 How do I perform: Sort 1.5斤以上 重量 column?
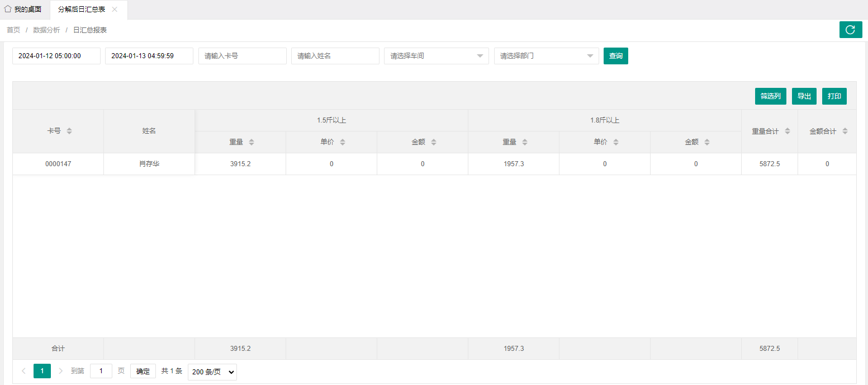click(x=252, y=142)
